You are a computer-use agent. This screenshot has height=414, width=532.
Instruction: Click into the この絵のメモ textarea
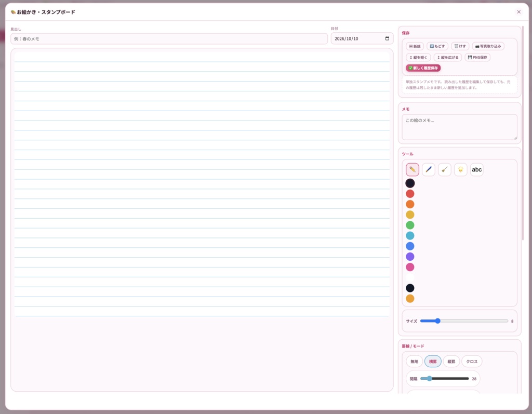(x=459, y=127)
